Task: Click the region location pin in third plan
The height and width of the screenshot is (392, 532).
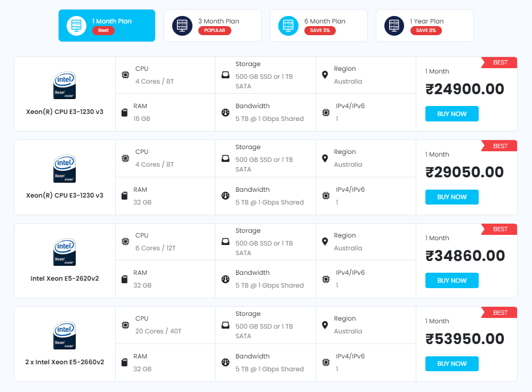Action: (x=325, y=241)
